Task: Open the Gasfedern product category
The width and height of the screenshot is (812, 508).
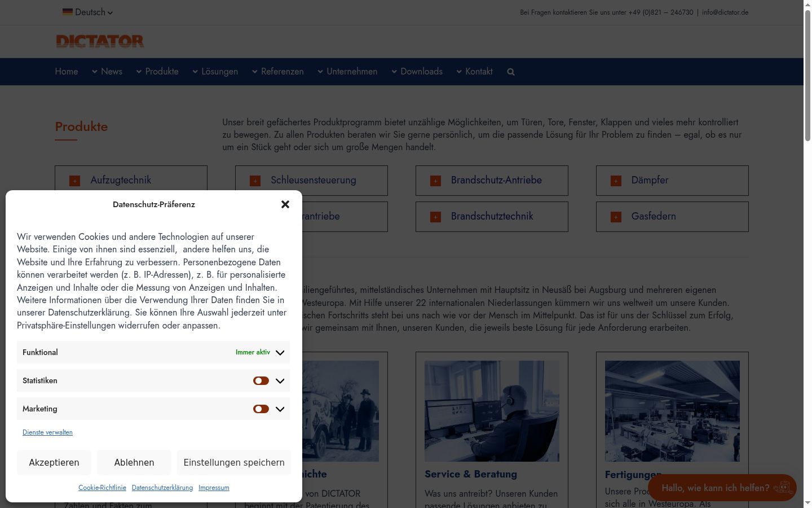Action: (672, 217)
